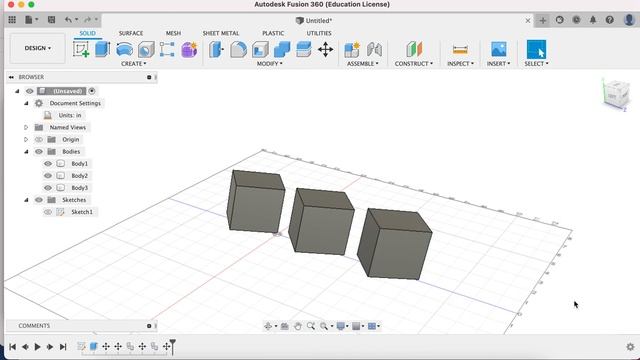Toggle visibility of Sketches folder

pyautogui.click(x=39, y=200)
